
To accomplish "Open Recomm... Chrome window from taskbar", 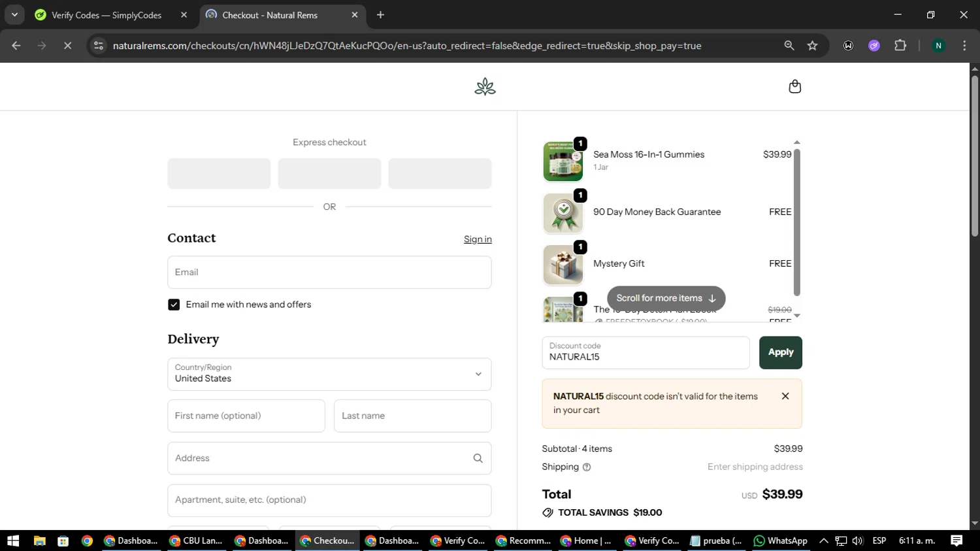I will coord(523,541).
